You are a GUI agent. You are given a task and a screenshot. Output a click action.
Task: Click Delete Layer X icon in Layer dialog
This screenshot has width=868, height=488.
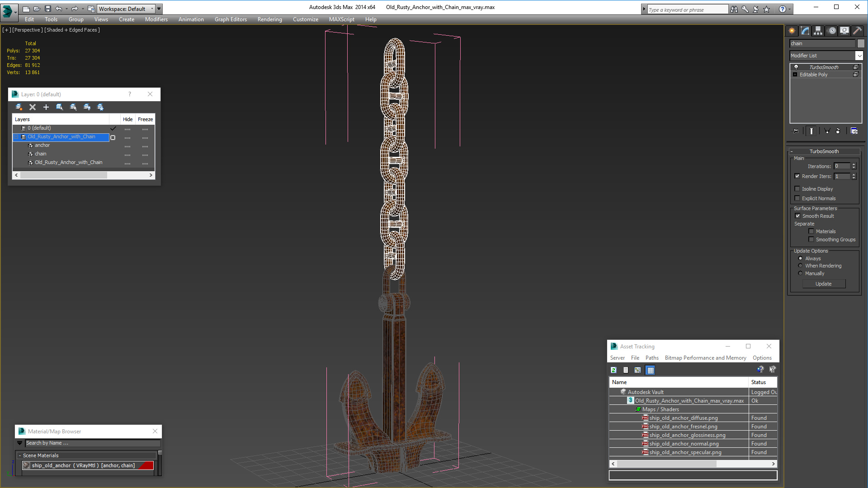click(33, 107)
